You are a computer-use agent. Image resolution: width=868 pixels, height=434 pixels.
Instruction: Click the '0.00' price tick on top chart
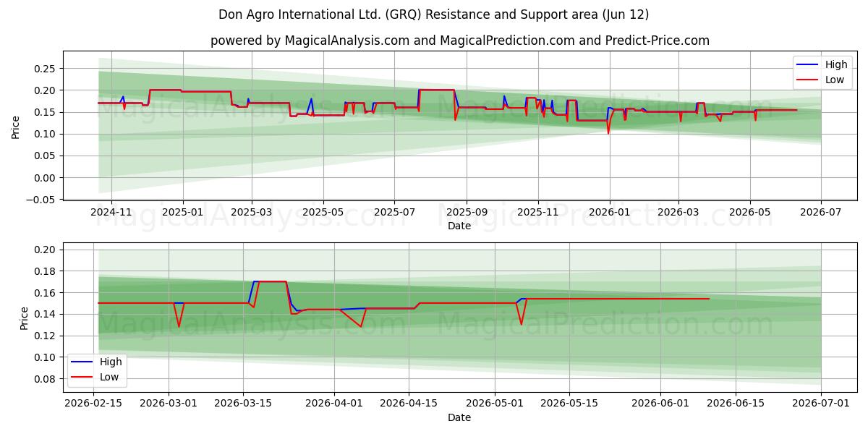pyautogui.click(x=46, y=178)
